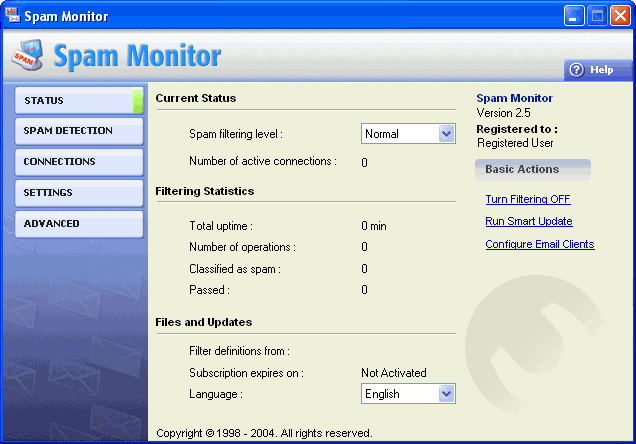Screen dimensions: 636x444
Task: Click the Subscription expires on label
Action: pyautogui.click(x=246, y=373)
